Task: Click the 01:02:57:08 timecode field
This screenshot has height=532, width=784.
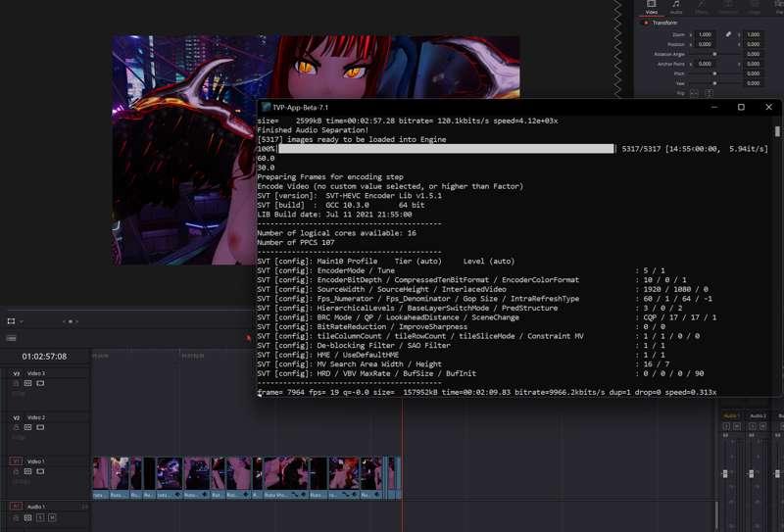Action: [x=44, y=357]
